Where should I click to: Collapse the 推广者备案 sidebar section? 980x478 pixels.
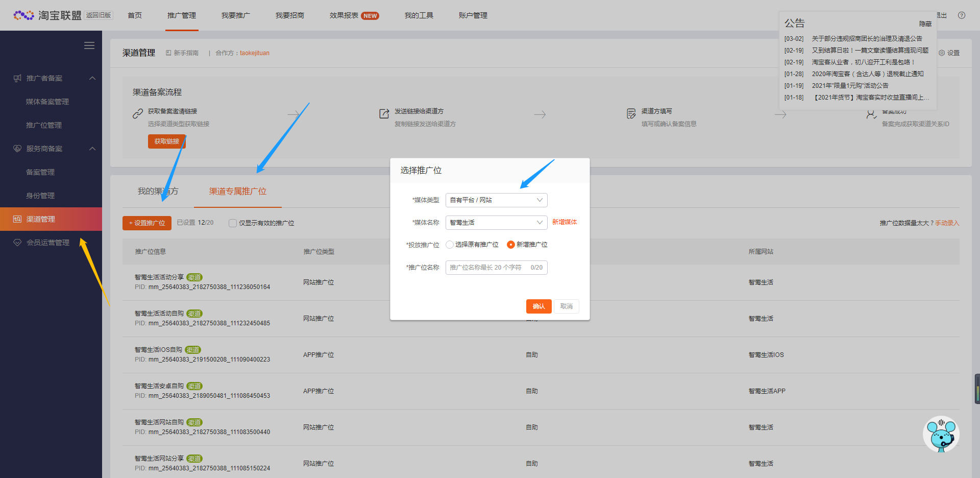pos(92,78)
